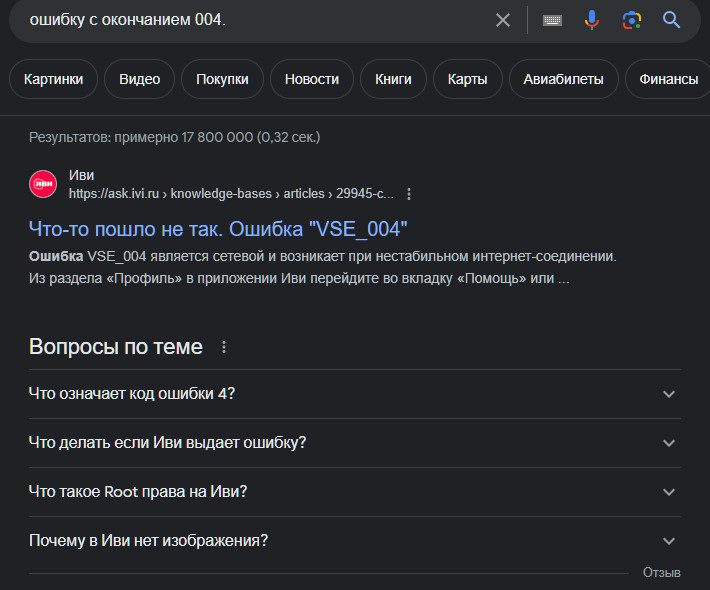Click the Иви site favicon

[x=43, y=184]
